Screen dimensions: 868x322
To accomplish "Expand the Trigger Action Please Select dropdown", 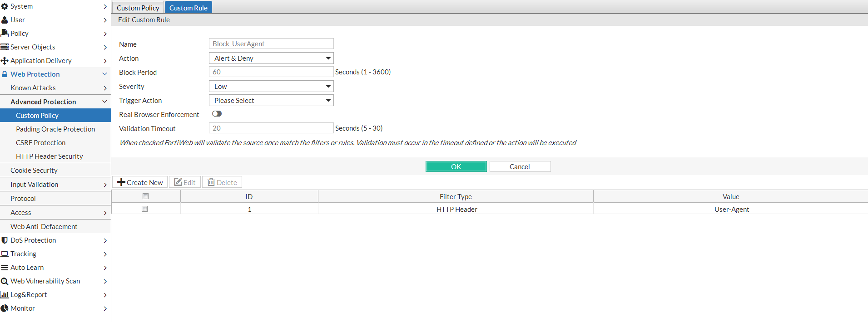I will [271, 101].
